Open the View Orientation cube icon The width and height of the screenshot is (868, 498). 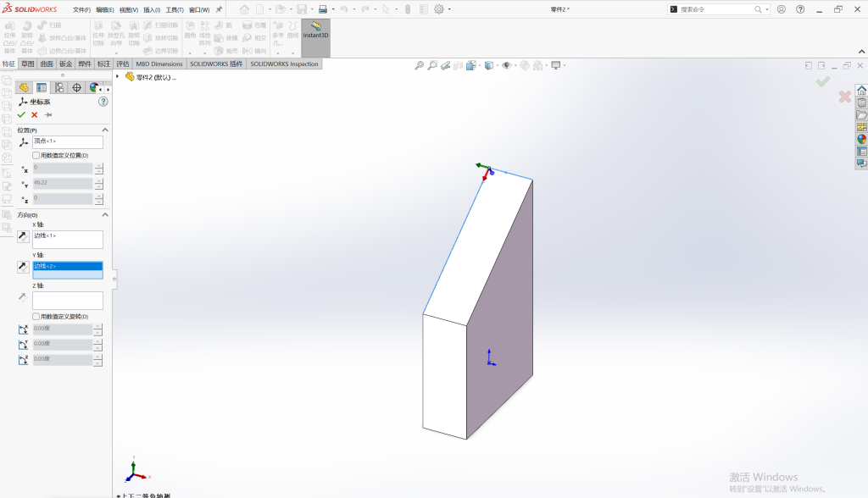coord(470,65)
